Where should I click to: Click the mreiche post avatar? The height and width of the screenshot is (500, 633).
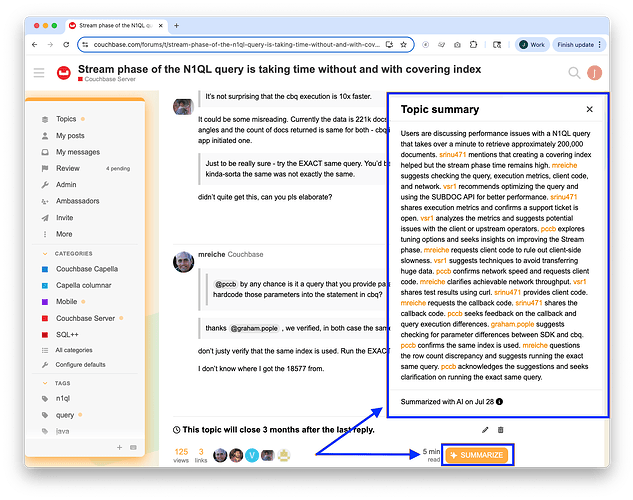[183, 262]
